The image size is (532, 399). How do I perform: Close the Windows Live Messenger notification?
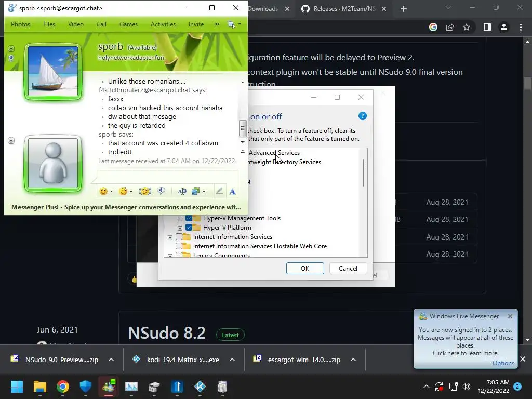point(510,316)
